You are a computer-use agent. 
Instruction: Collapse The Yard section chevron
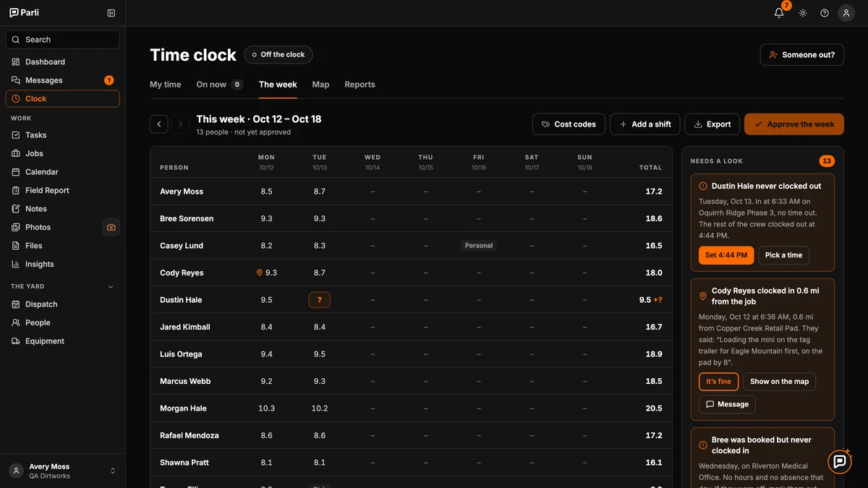pos(111,286)
